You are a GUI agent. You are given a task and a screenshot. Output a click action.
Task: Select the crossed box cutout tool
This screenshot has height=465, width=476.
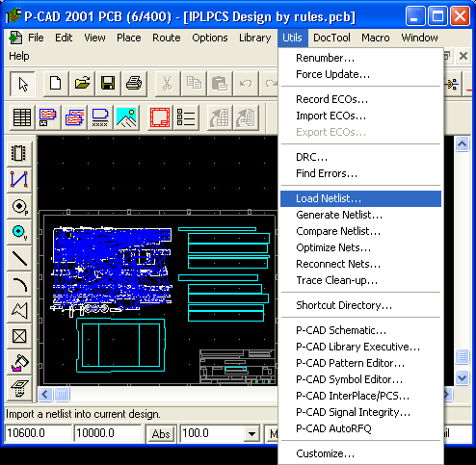(x=19, y=336)
